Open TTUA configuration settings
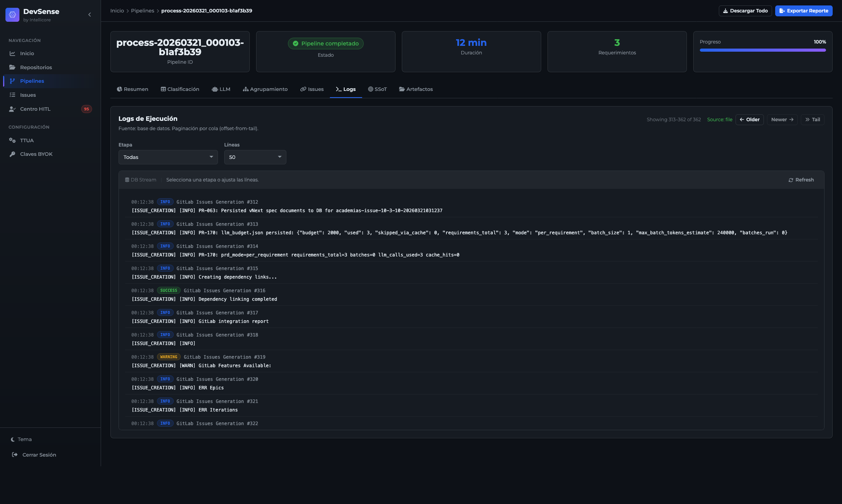This screenshot has height=504, width=842. (27, 140)
